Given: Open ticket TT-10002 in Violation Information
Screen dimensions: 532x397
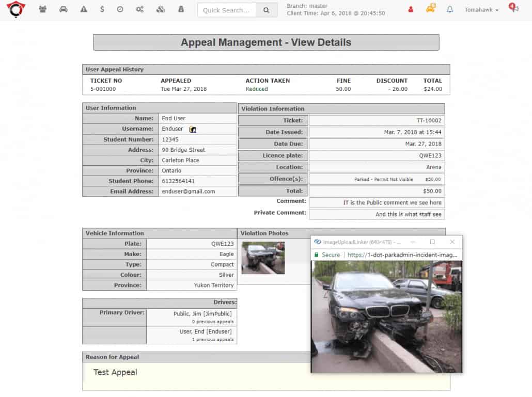Looking at the screenshot, I should 431,119.
